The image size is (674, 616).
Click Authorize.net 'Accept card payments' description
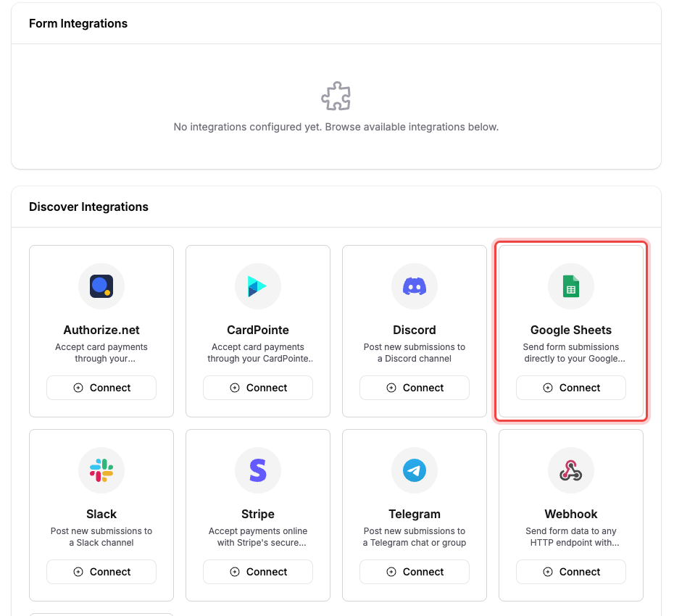pyautogui.click(x=101, y=352)
